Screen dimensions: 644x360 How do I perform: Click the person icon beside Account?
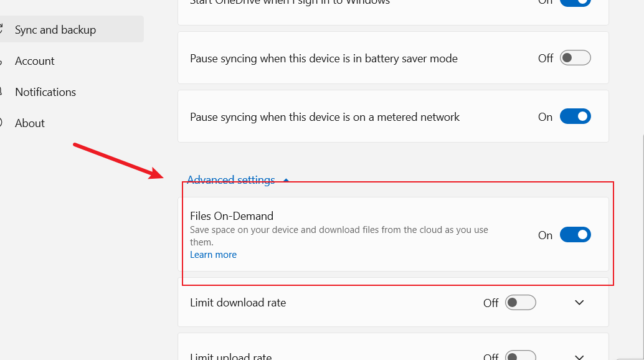point(1,61)
